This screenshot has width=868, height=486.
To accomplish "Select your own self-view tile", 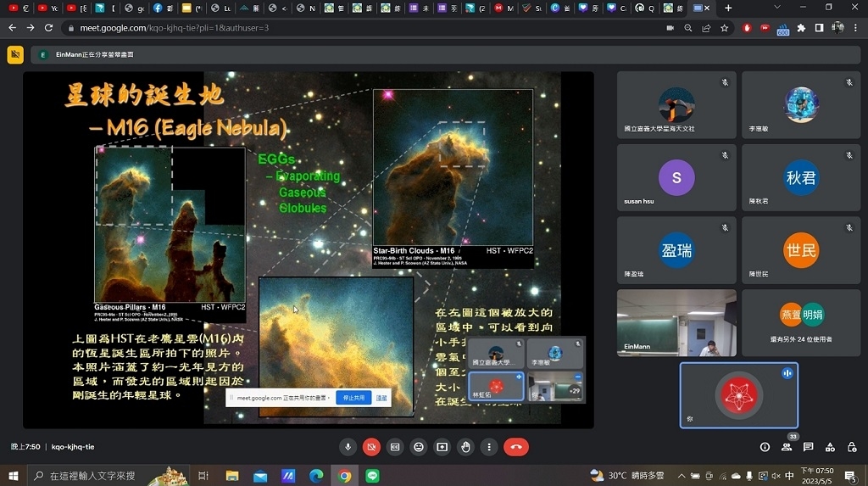I will coord(739,395).
